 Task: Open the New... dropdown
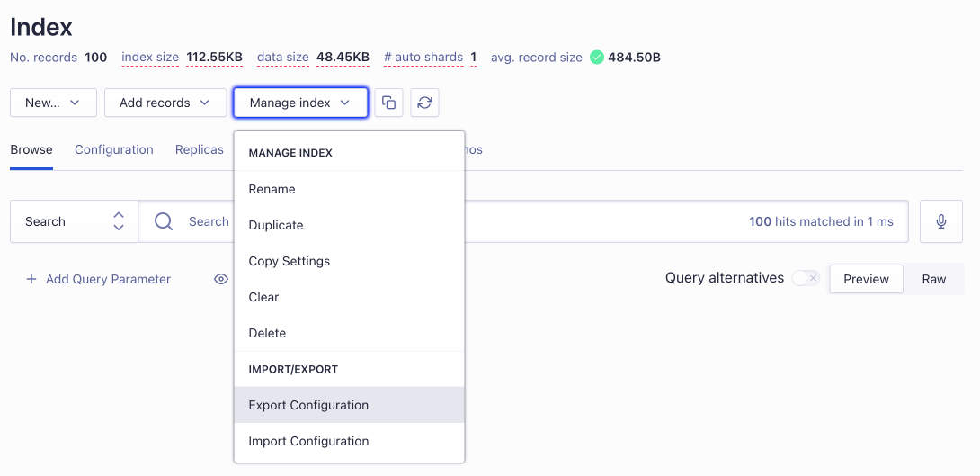click(53, 103)
